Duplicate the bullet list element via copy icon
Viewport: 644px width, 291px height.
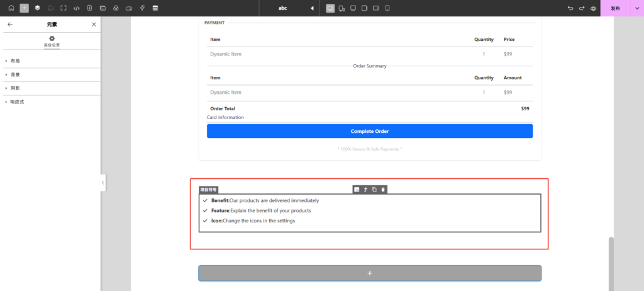tap(374, 190)
